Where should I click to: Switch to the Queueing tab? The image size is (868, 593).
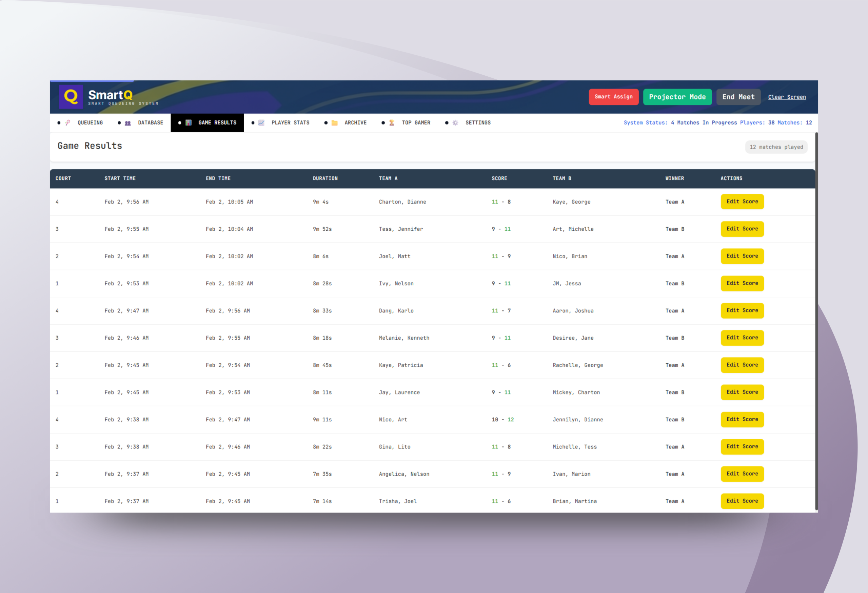coord(90,122)
